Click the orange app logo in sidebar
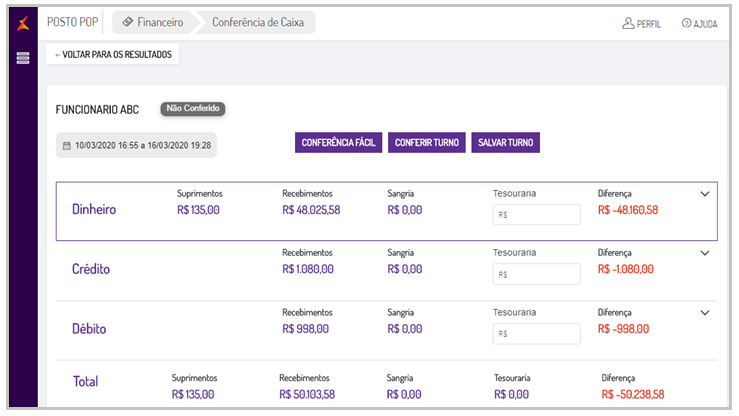 pyautogui.click(x=22, y=23)
